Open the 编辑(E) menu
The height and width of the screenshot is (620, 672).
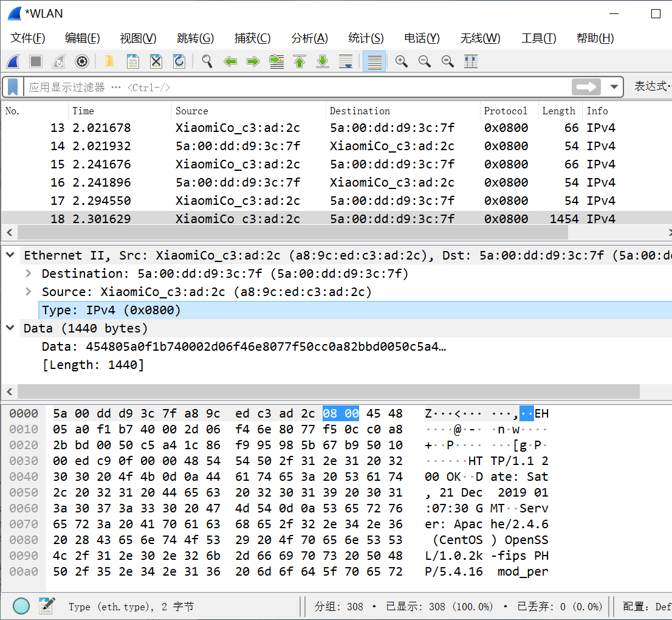82,38
